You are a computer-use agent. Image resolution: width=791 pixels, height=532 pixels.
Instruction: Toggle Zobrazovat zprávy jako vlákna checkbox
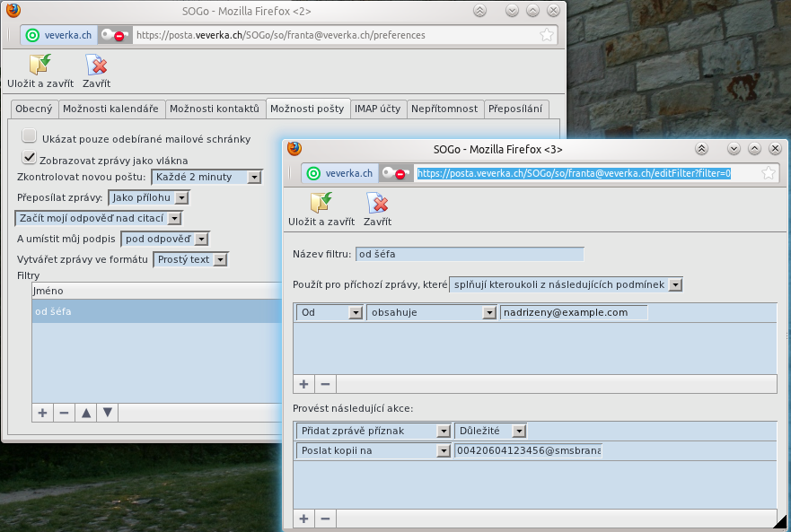[x=30, y=158]
